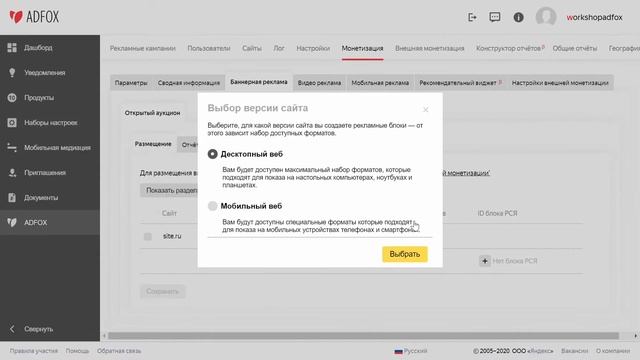Open the Русский language selector
The width and height of the screenshot is (640, 360).
point(411,351)
